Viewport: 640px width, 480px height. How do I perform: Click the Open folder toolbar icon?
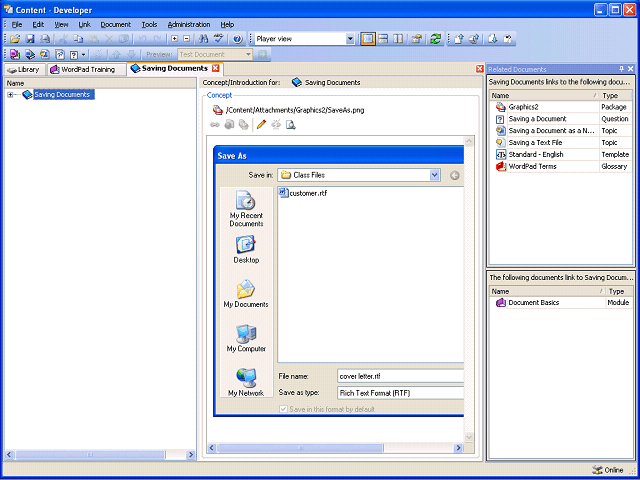pos(15,39)
